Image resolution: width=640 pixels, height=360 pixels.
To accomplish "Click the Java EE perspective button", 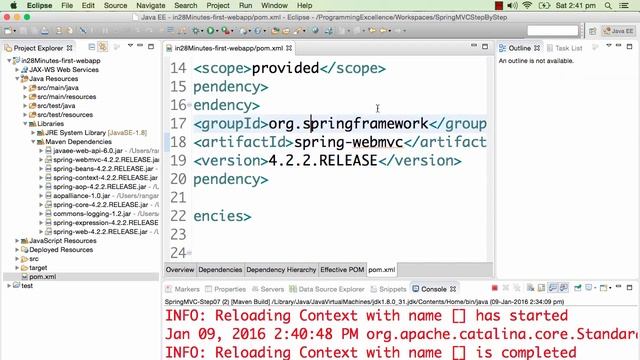I will coord(618,31).
